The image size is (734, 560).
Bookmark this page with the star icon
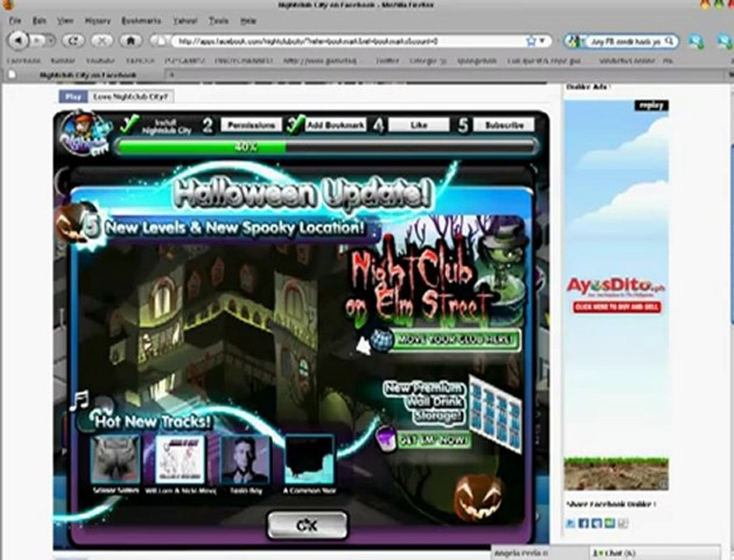pos(531,41)
